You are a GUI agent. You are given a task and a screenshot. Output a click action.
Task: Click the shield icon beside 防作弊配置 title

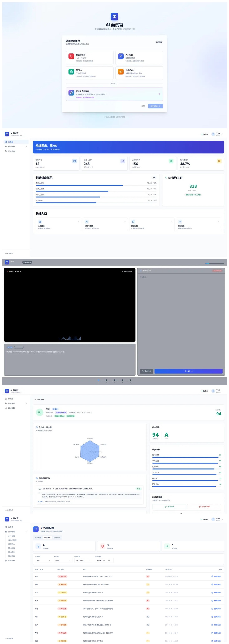[36, 529]
